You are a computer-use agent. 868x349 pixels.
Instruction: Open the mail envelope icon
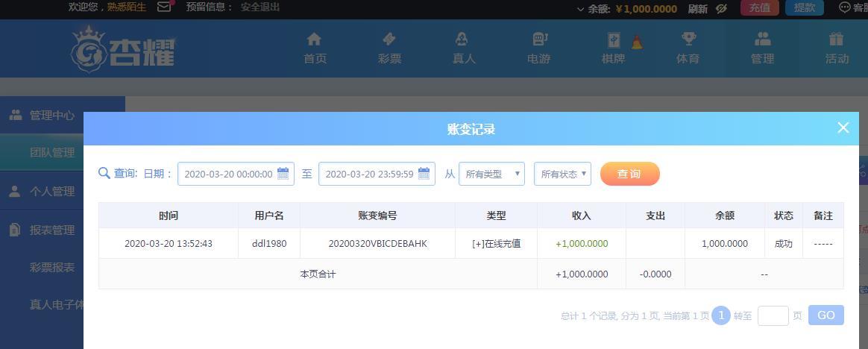[164, 7]
